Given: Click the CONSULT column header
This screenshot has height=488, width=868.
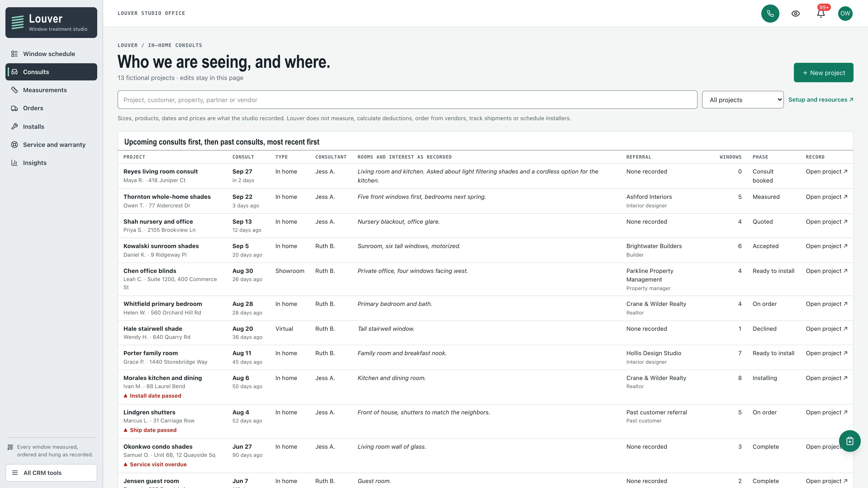Looking at the screenshot, I should coord(243,157).
